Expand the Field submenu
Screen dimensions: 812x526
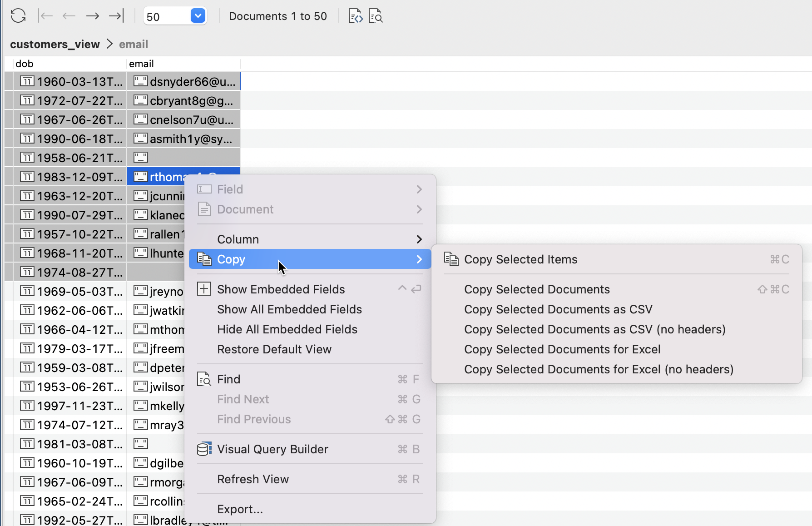pyautogui.click(x=230, y=189)
